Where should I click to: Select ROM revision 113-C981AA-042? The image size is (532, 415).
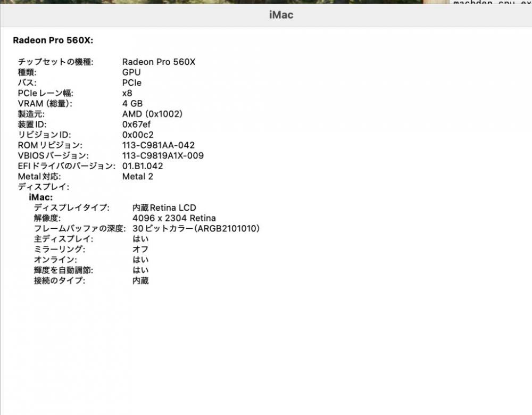coord(159,145)
